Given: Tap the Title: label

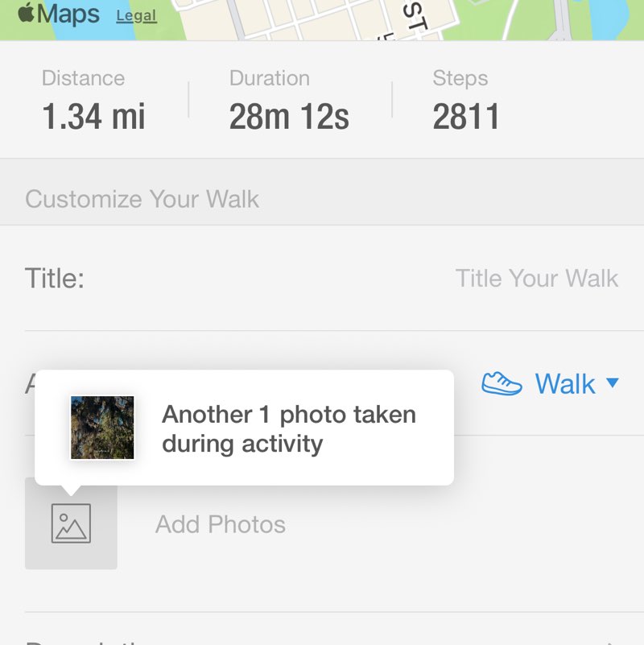Looking at the screenshot, I should [55, 279].
